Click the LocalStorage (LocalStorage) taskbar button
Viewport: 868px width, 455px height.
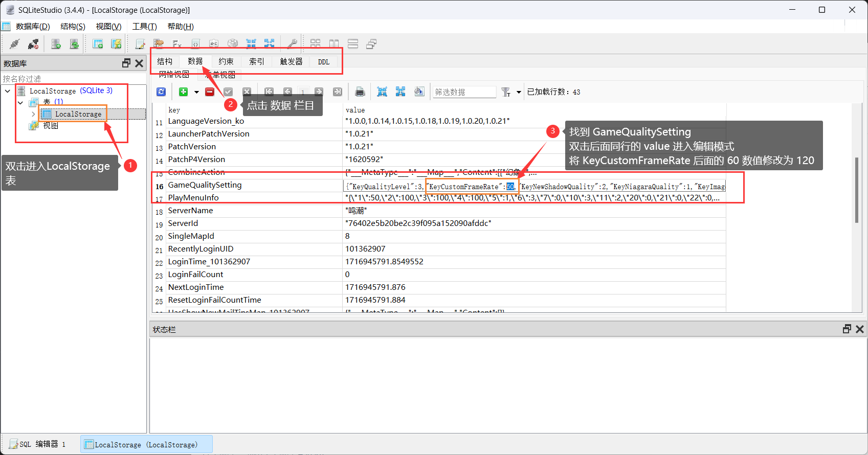coord(146,444)
